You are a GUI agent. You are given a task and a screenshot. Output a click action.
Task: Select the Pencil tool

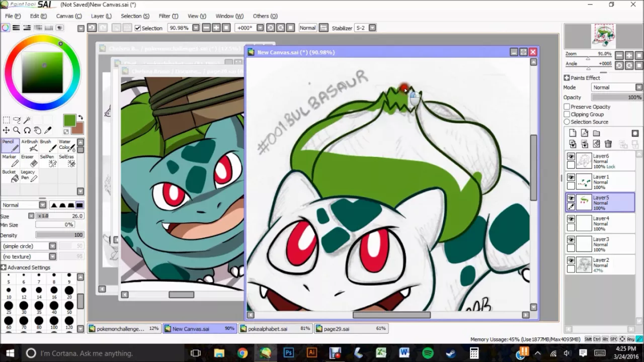10,145
